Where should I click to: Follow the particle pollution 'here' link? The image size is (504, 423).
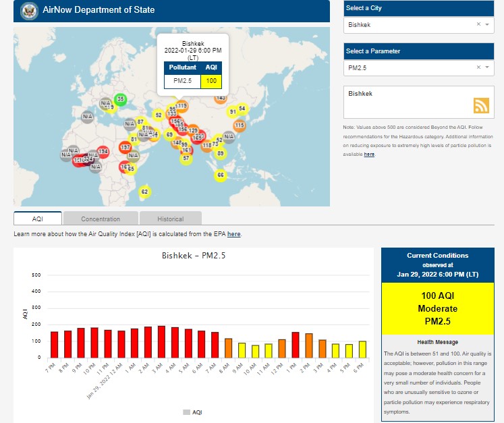click(369, 154)
